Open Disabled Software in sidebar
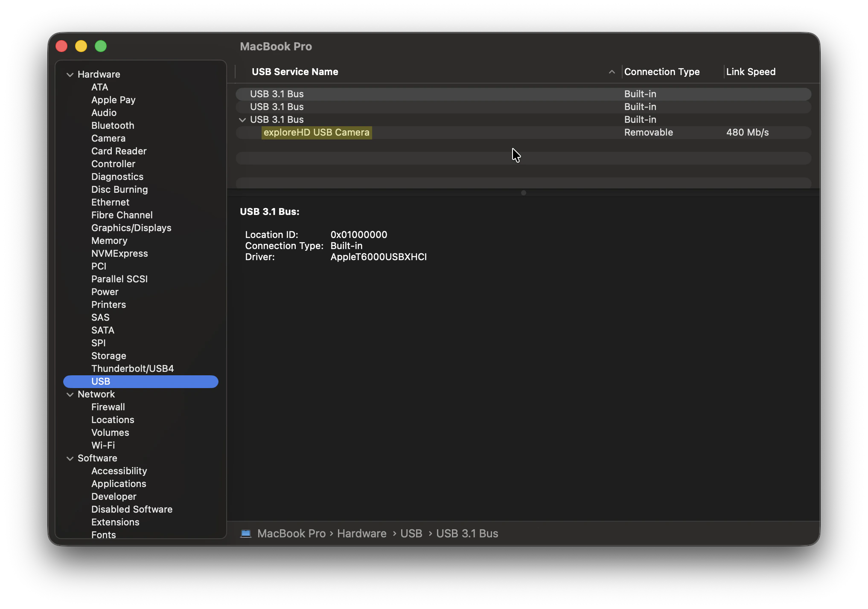Image resolution: width=868 pixels, height=609 pixels. pyautogui.click(x=131, y=509)
